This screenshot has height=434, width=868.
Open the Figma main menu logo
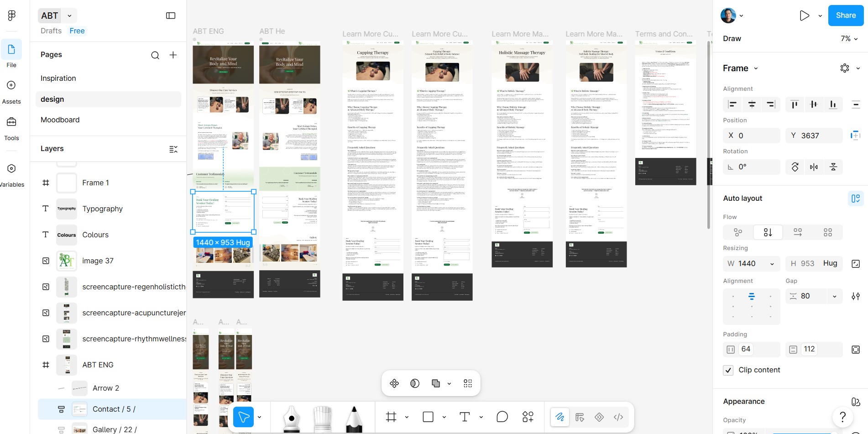click(x=12, y=16)
